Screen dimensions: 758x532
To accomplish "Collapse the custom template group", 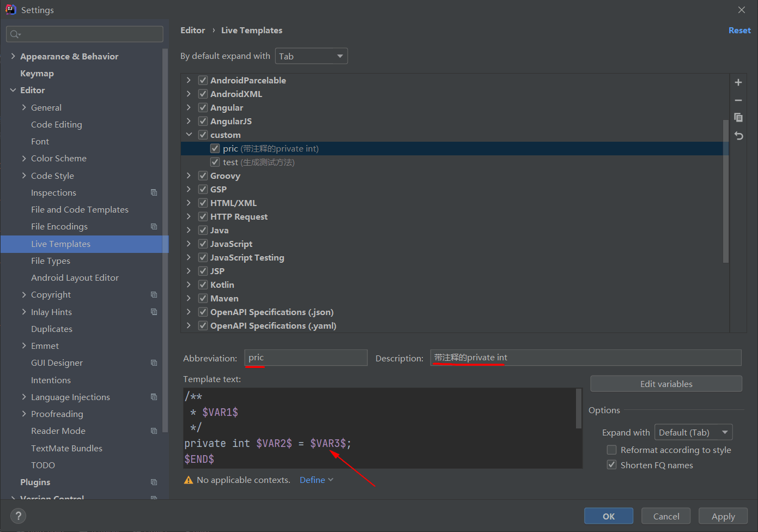I will (x=189, y=135).
